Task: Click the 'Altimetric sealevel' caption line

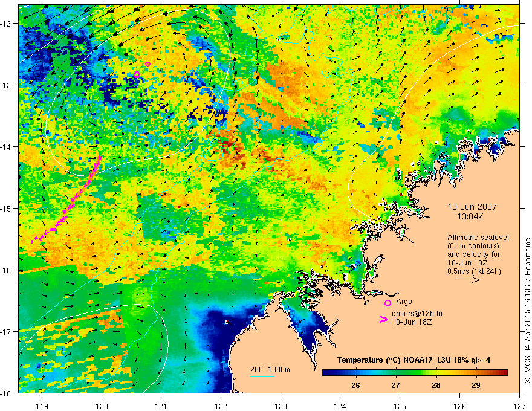Action: (478, 238)
